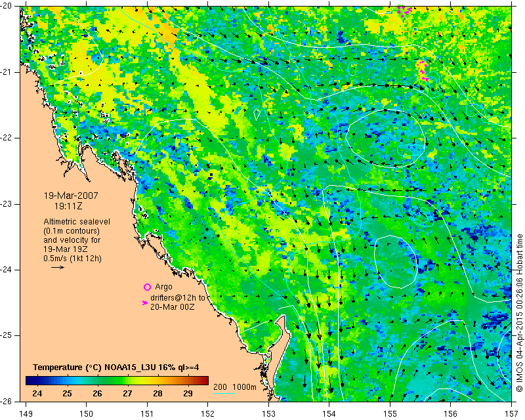Viewport: 525px width, 420px height.
Task: Select the magenta drifter track near 155.5E, 21S
Action: tap(423, 71)
